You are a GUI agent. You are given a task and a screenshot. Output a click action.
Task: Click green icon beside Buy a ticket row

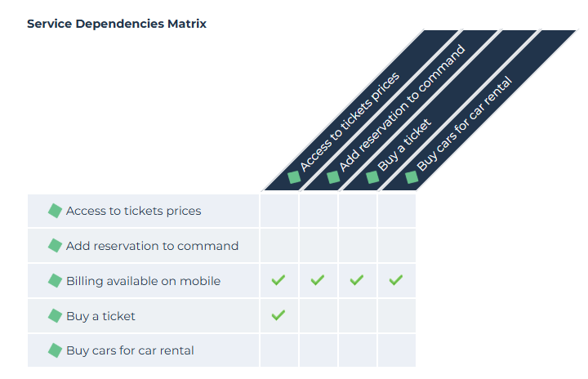pyautogui.click(x=55, y=315)
